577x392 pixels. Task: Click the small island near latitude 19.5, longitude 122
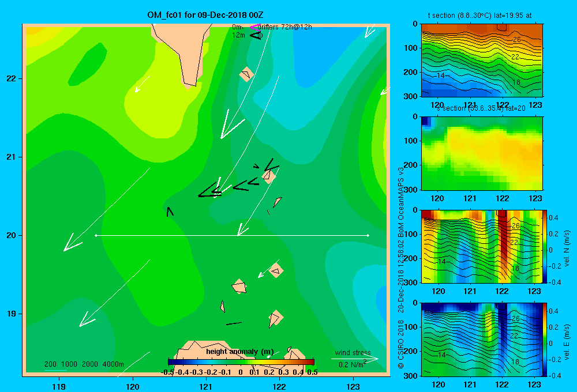[x=276, y=270]
